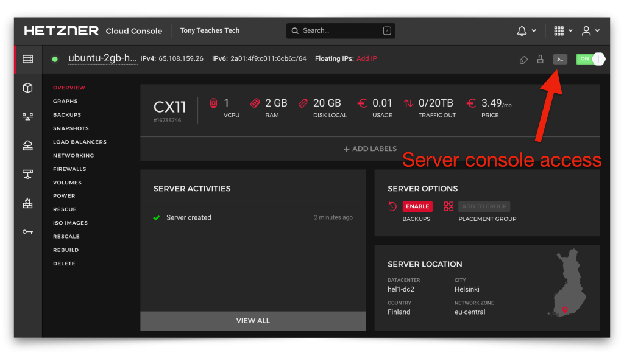This screenshot has height=364, width=624.
Task: Open the Graphs section
Action: pyautogui.click(x=65, y=101)
